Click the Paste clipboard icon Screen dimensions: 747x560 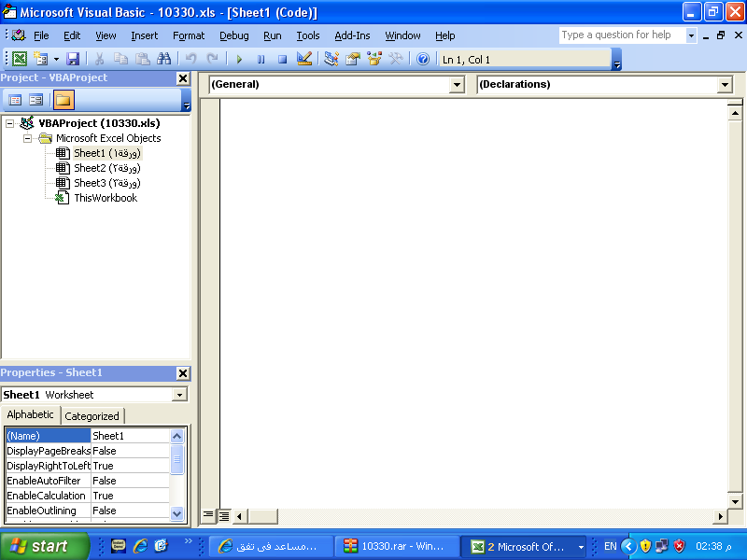(143, 59)
